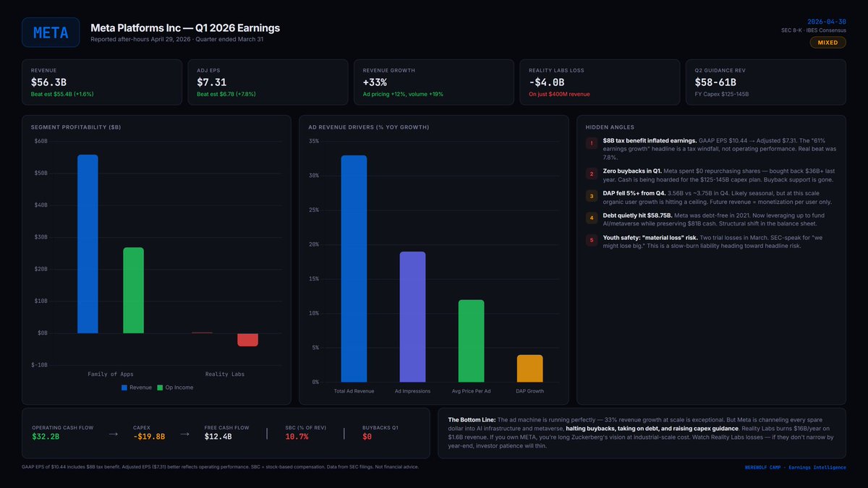Click the Reality Labs axis label
The width and height of the screenshot is (868, 488).
click(225, 374)
